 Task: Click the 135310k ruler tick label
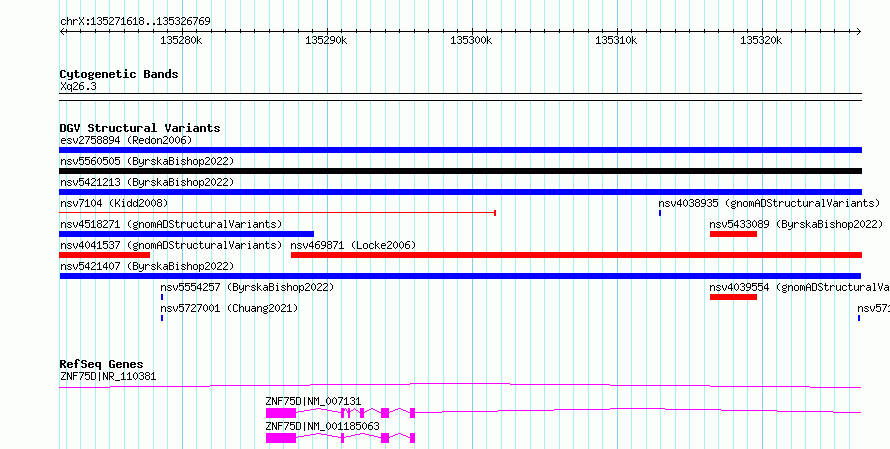pyautogui.click(x=616, y=40)
